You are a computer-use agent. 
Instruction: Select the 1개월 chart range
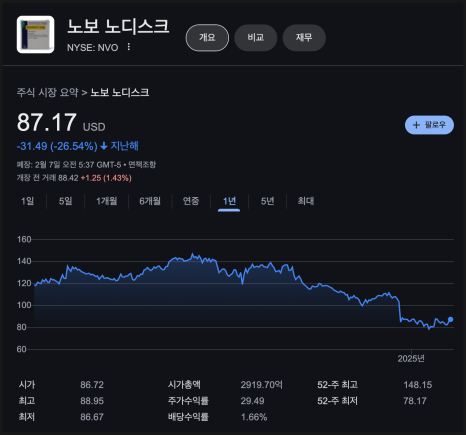pos(107,201)
